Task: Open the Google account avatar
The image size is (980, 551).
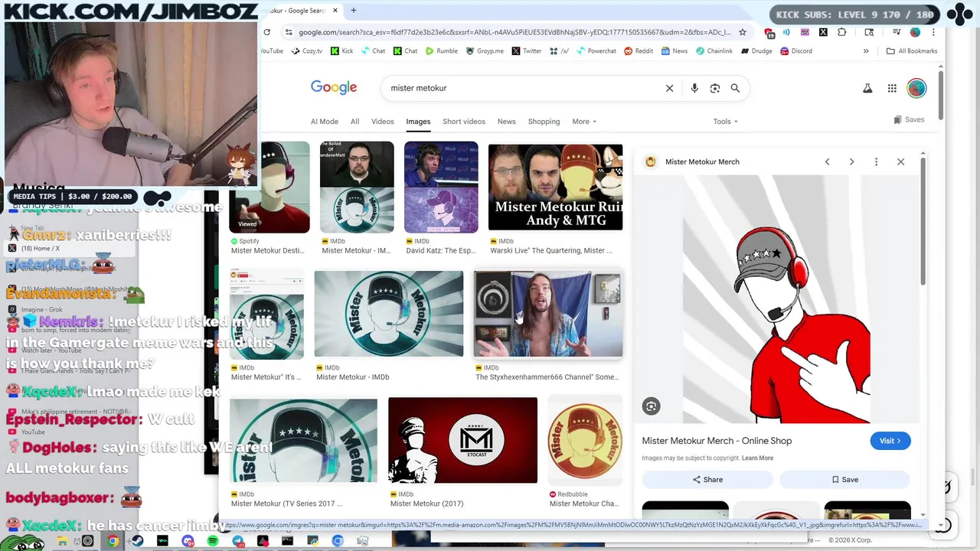Action: 916,88
